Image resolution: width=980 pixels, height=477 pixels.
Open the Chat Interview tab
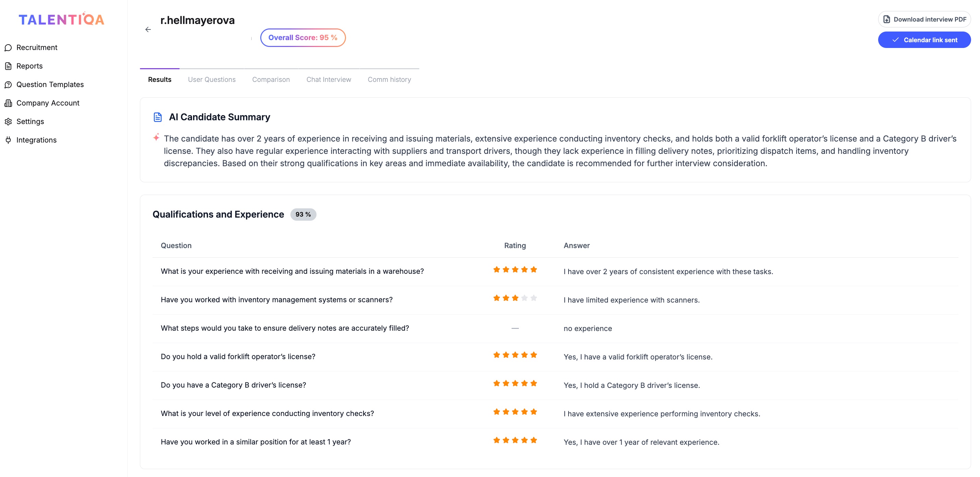(329, 79)
